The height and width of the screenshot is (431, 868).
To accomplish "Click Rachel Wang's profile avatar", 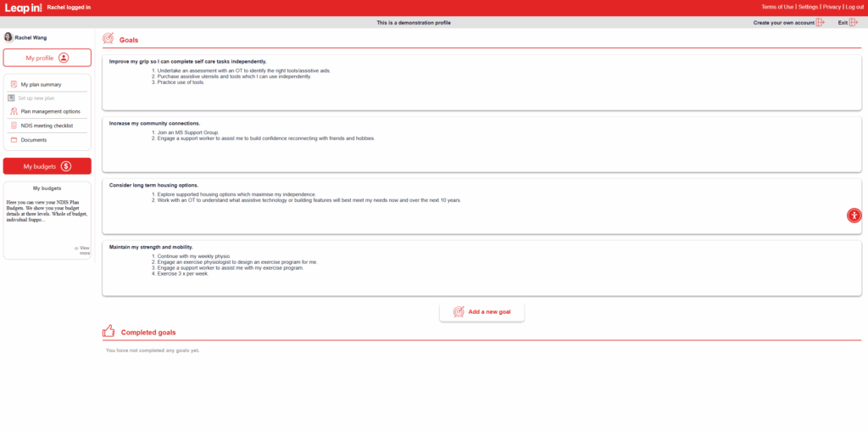I will pos(8,37).
